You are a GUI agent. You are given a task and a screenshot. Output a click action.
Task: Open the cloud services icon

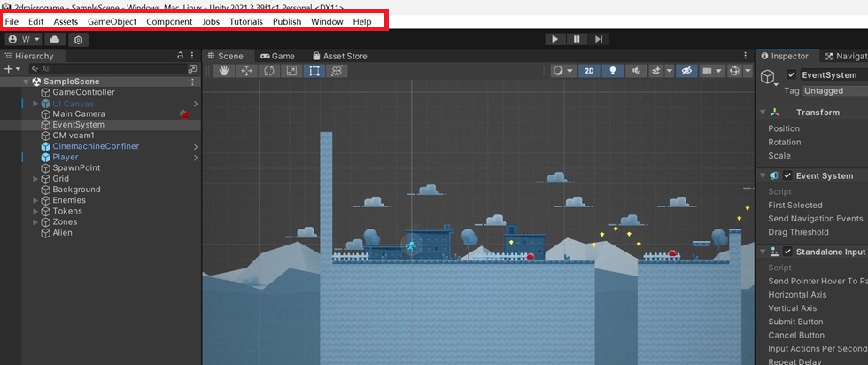click(55, 39)
